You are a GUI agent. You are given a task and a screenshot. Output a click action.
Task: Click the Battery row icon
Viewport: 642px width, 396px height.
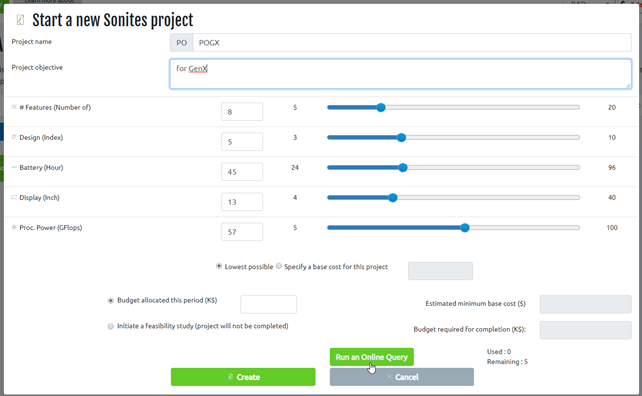point(14,167)
